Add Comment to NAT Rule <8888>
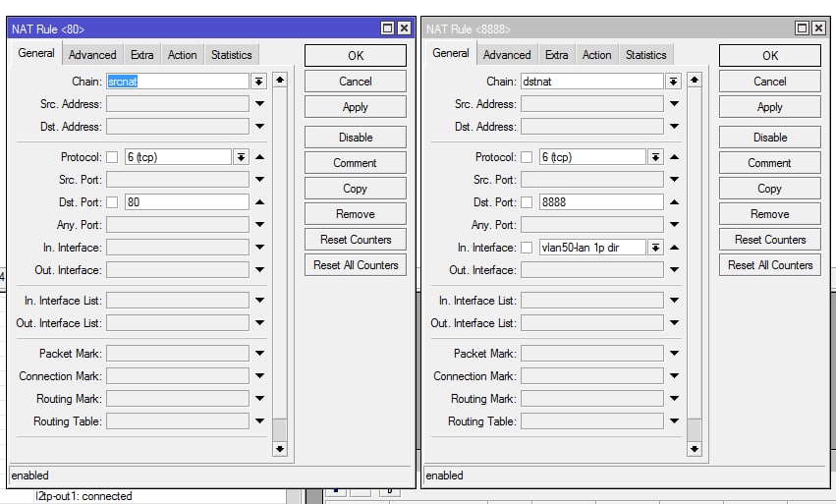836x504 pixels. point(770,163)
